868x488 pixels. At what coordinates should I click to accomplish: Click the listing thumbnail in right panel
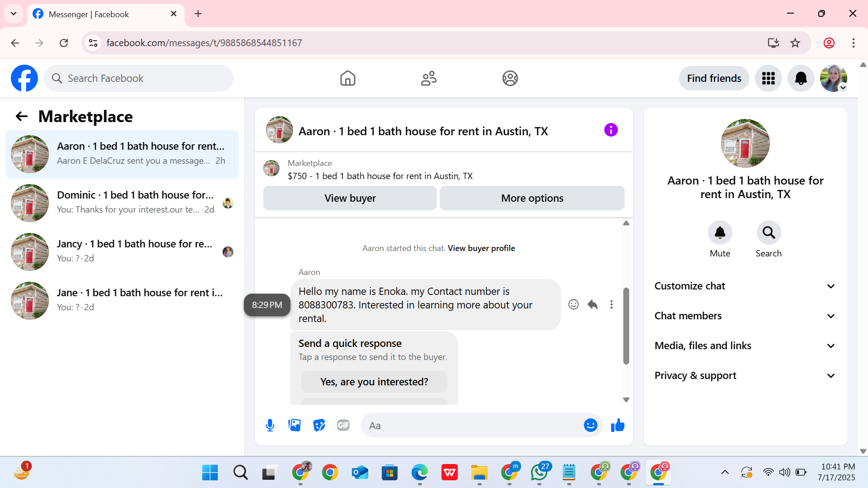click(x=745, y=143)
